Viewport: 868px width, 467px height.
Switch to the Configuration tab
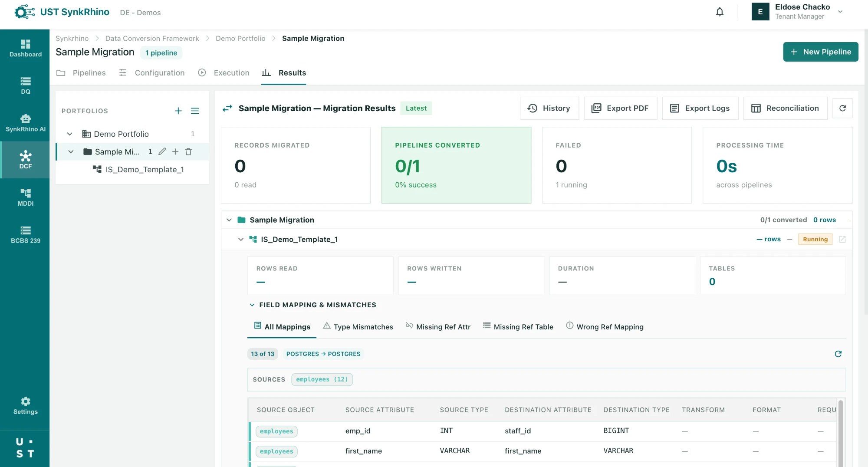coord(151,73)
